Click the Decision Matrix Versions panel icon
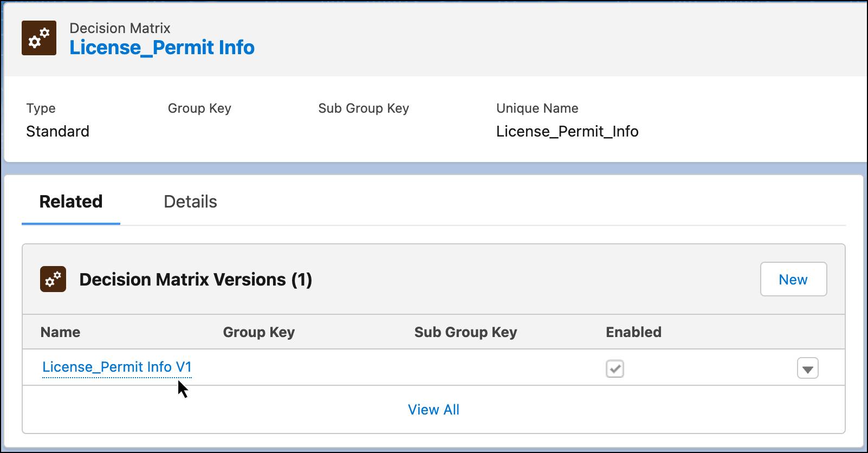This screenshot has height=453, width=868. 53,280
